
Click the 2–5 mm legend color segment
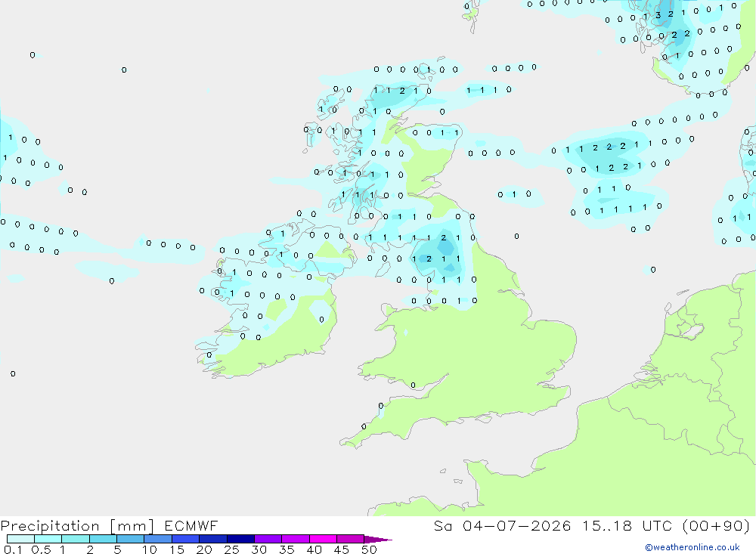point(103,539)
